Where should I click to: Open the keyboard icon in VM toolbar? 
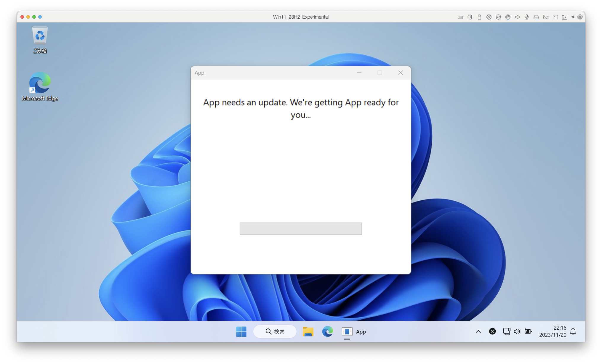click(x=460, y=17)
